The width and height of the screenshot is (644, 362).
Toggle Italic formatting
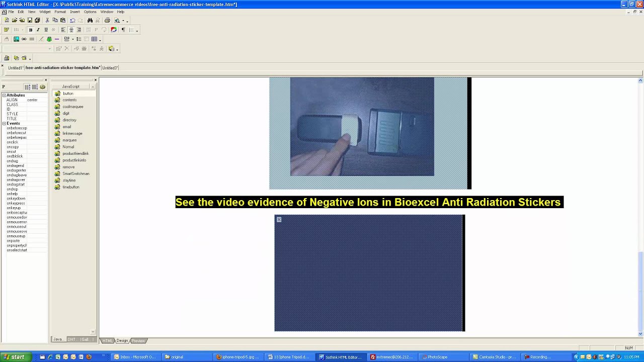(x=38, y=30)
